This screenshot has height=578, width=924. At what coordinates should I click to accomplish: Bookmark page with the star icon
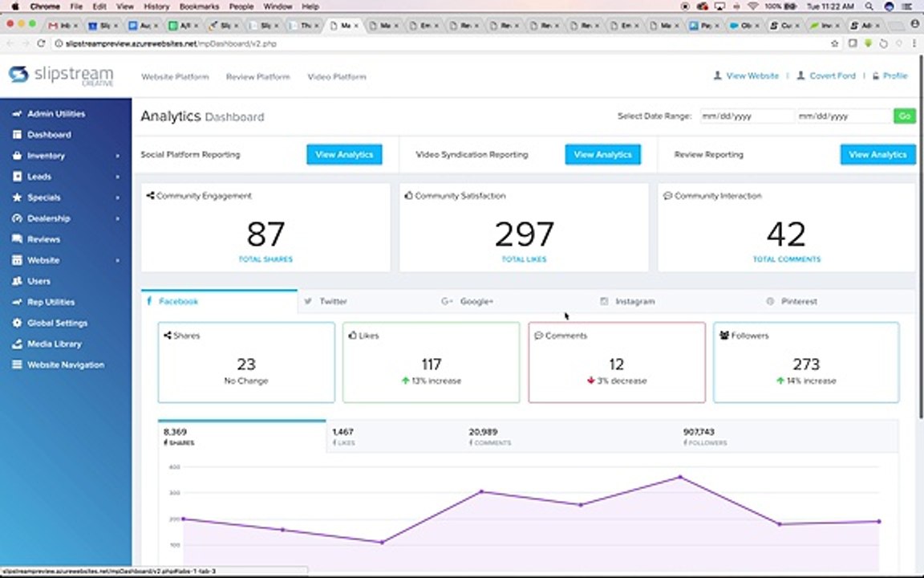[834, 43]
